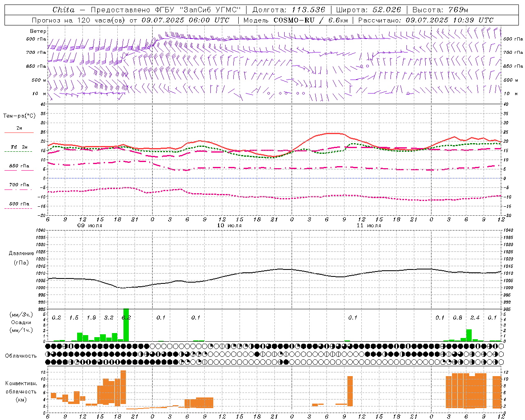
Task: Select the "Модель COSMO-RU / 6.6км" text
Action: click(x=296, y=20)
